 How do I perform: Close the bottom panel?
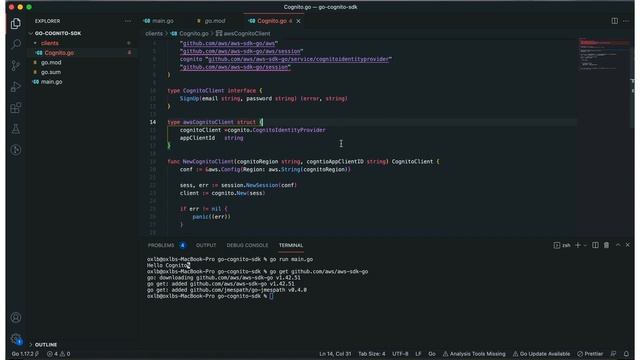(x=628, y=245)
